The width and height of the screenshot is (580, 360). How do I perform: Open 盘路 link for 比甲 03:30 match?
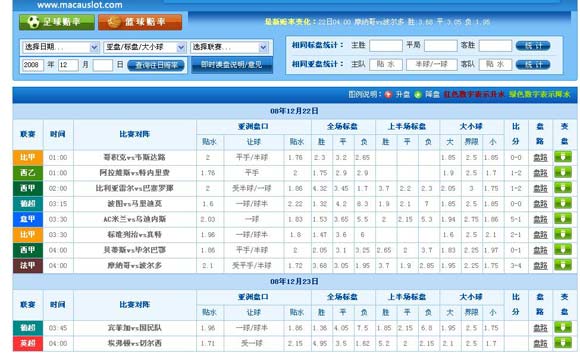[x=540, y=235]
